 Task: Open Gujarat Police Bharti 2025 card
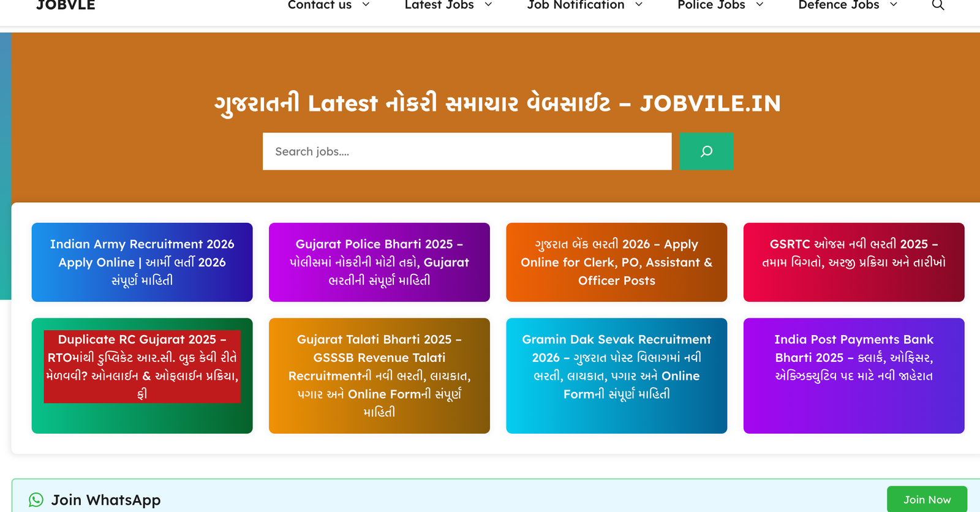(379, 262)
